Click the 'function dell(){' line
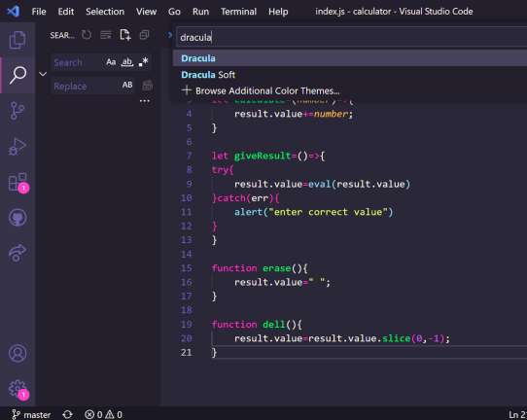The height and width of the screenshot is (420, 527). (257, 325)
